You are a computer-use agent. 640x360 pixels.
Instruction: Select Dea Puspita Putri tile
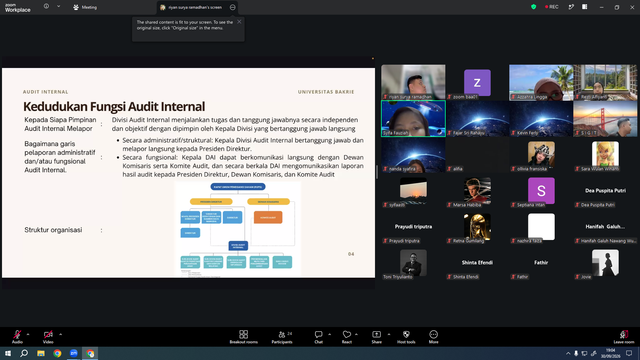point(605,191)
